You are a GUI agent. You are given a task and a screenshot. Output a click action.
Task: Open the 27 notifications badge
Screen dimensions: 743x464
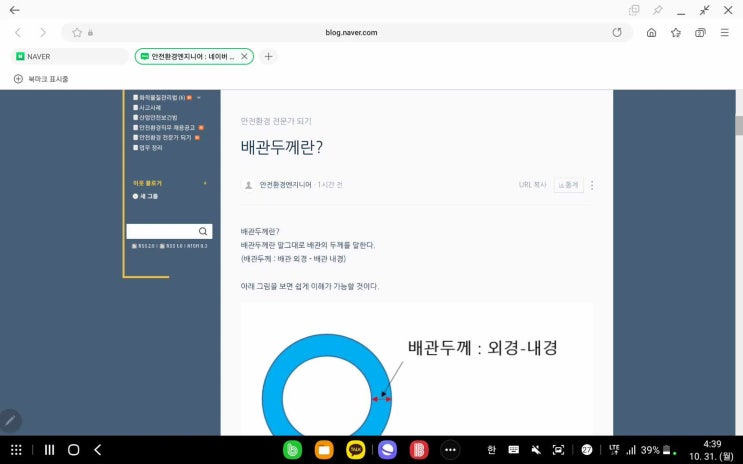[x=587, y=450]
